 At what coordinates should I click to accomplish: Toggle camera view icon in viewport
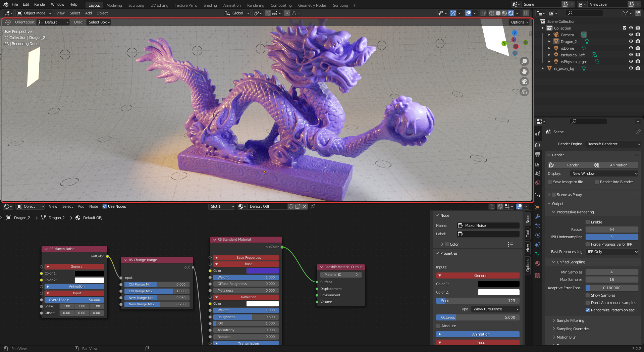pyautogui.click(x=524, y=82)
